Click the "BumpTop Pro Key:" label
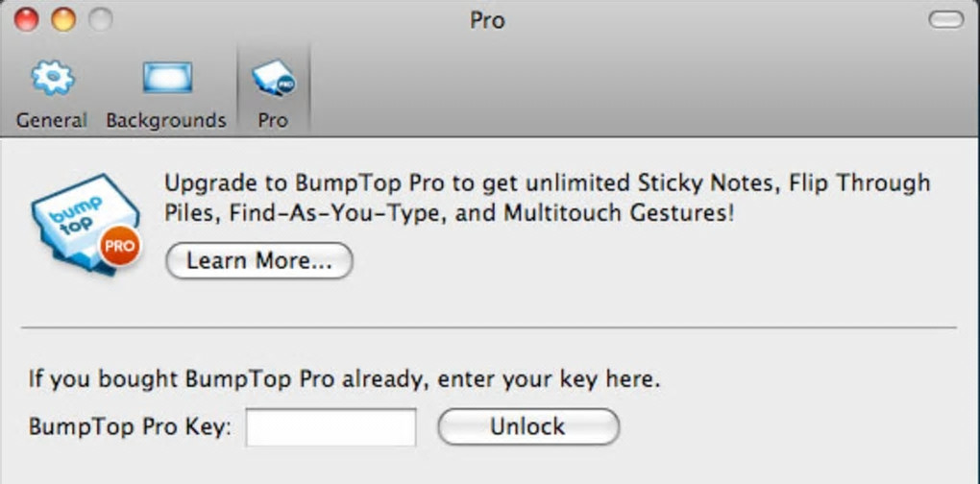The width and height of the screenshot is (980, 484). click(130, 427)
